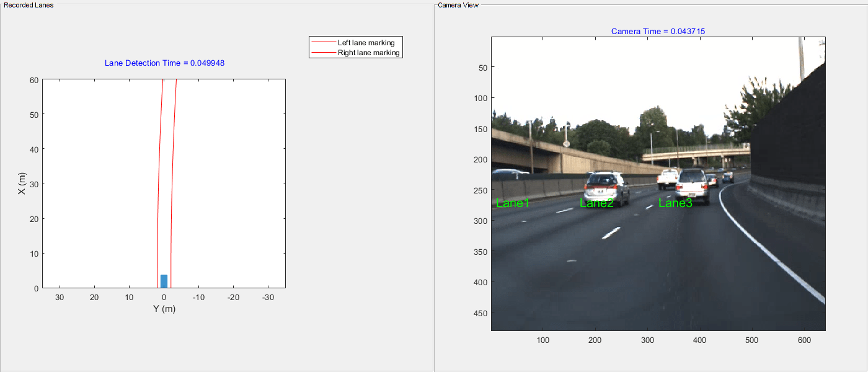The width and height of the screenshot is (868, 372).
Task: Click the camera axis tick label 450
Action: coord(480,312)
